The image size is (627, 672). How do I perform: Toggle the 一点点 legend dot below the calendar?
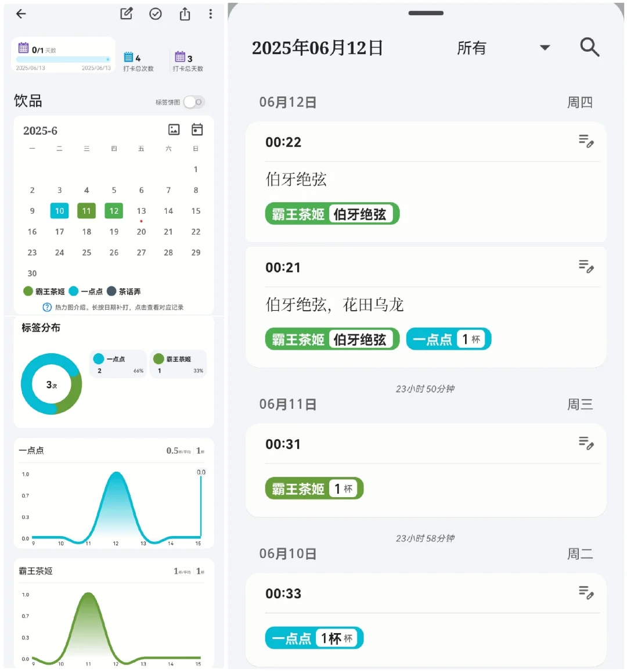point(73,291)
